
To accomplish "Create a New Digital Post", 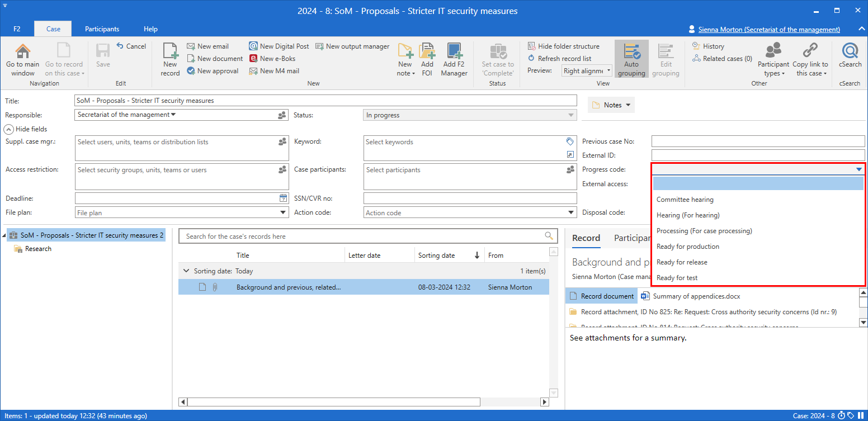I will (x=279, y=46).
